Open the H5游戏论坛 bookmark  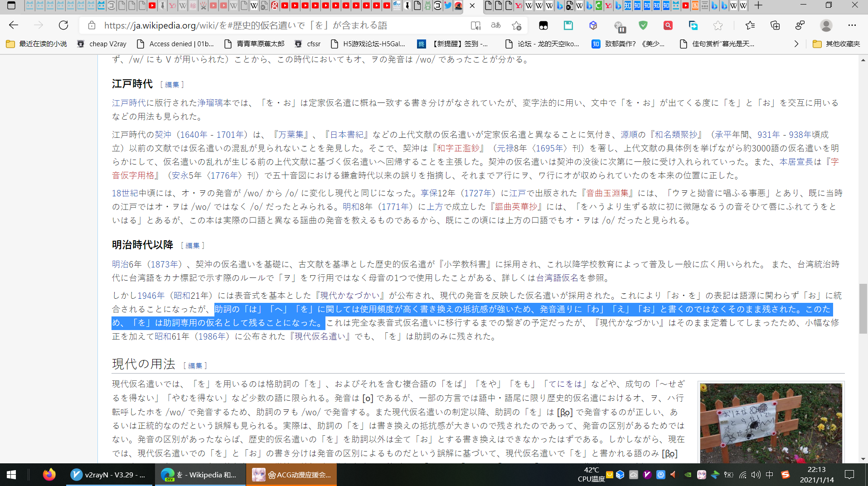[x=368, y=44]
